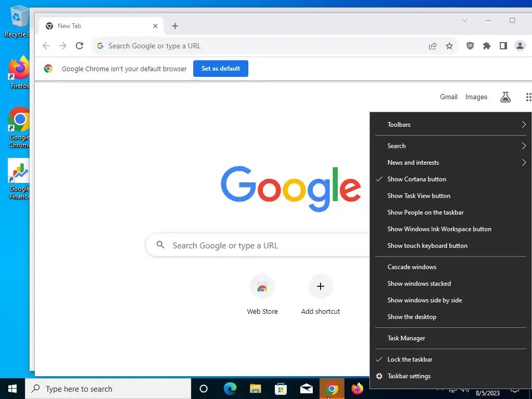Click the Chrome tab search down arrow
Image resolution: width=532 pixels, height=399 pixels.
pyautogui.click(x=464, y=20)
